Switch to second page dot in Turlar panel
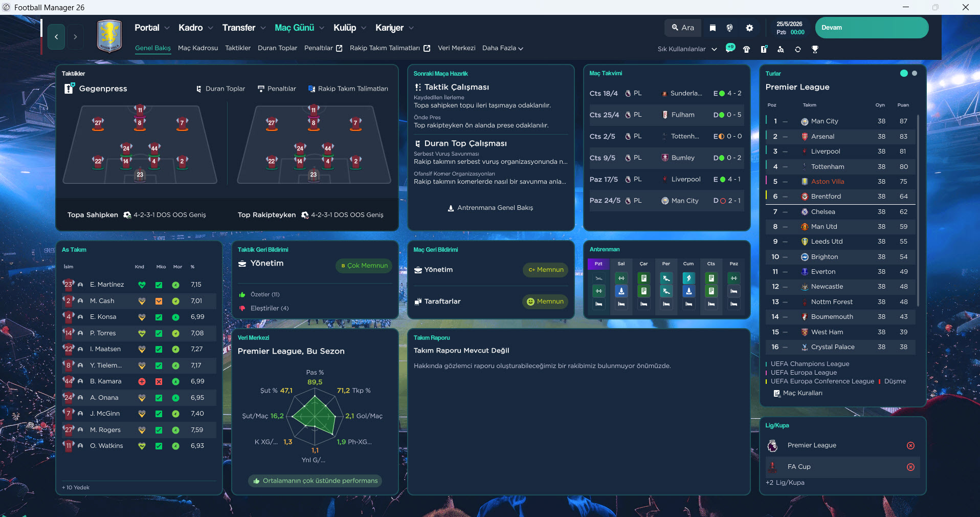The image size is (980, 517). click(915, 73)
